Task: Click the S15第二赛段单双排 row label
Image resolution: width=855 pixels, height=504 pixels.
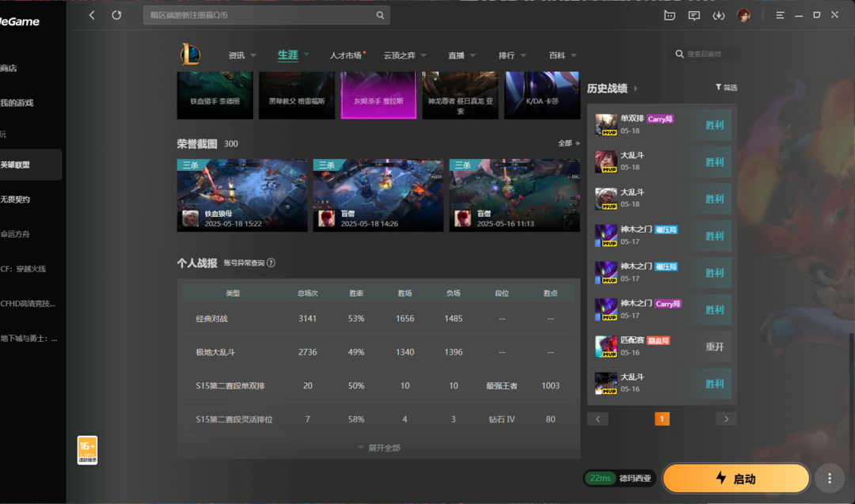Action: coord(230,386)
